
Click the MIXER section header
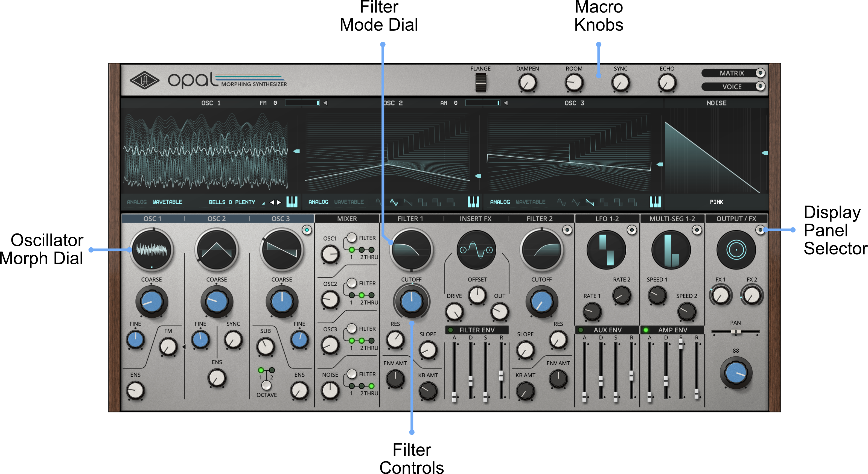tap(347, 219)
